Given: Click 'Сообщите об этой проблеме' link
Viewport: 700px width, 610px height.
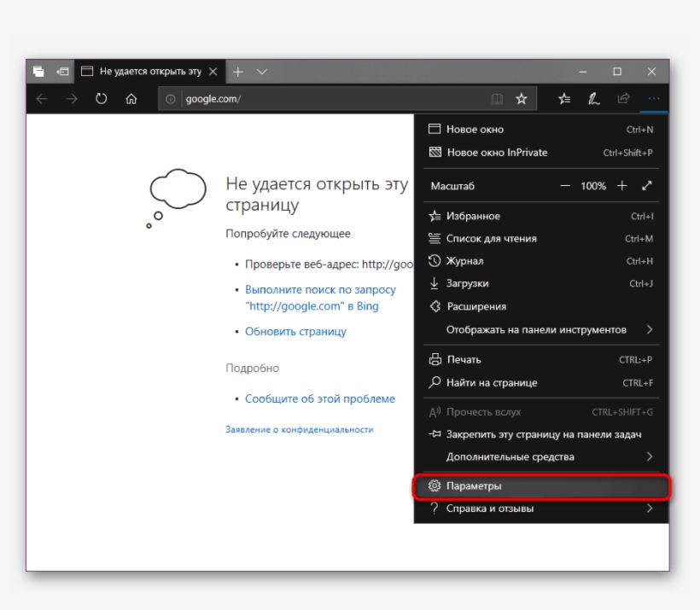Looking at the screenshot, I should [x=319, y=398].
